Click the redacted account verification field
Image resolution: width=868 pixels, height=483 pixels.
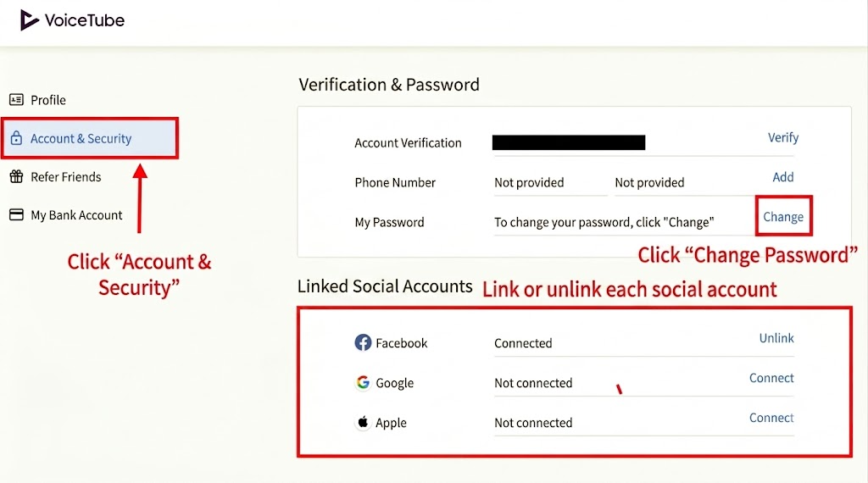tap(569, 142)
